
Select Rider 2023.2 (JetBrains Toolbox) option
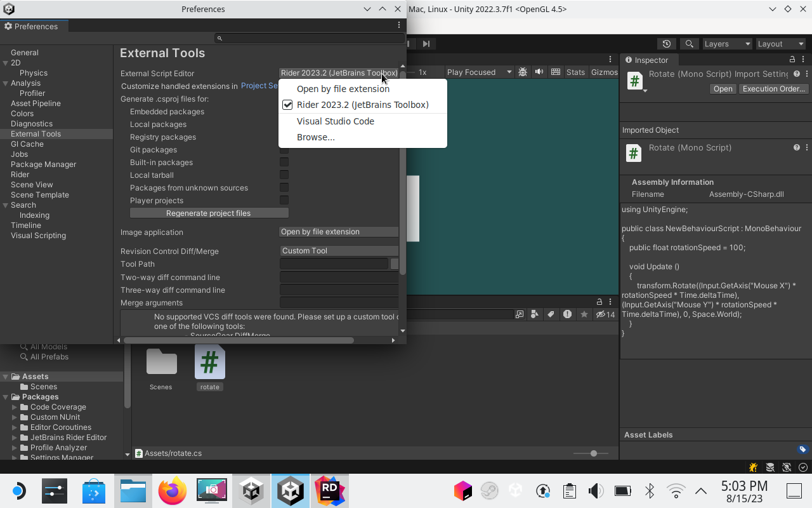363,105
